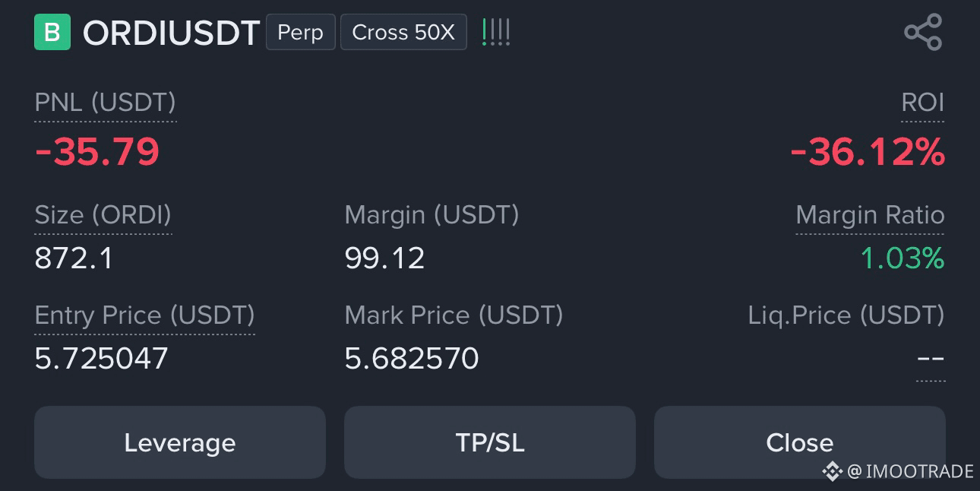
Task: Tap the share icon
Action: [x=923, y=33]
